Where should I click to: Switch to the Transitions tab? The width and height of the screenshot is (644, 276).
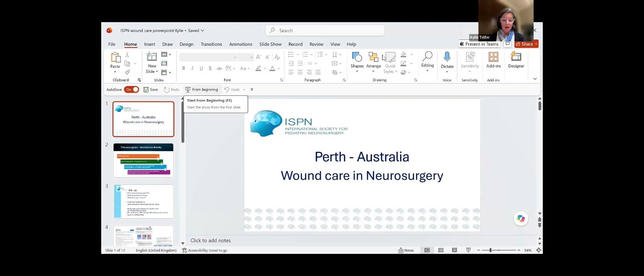(211, 44)
